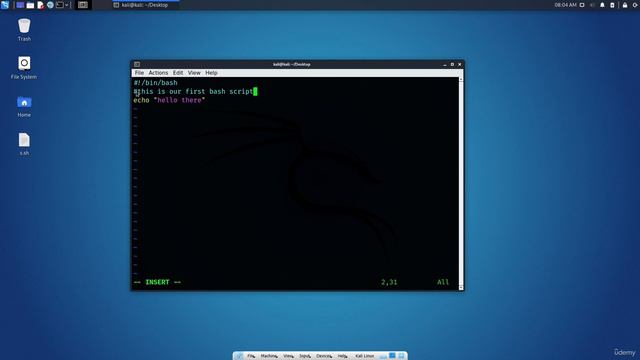Open the VirtualBox File menu in mini toolbar
The width and height of the screenshot is (640, 360).
(251, 356)
